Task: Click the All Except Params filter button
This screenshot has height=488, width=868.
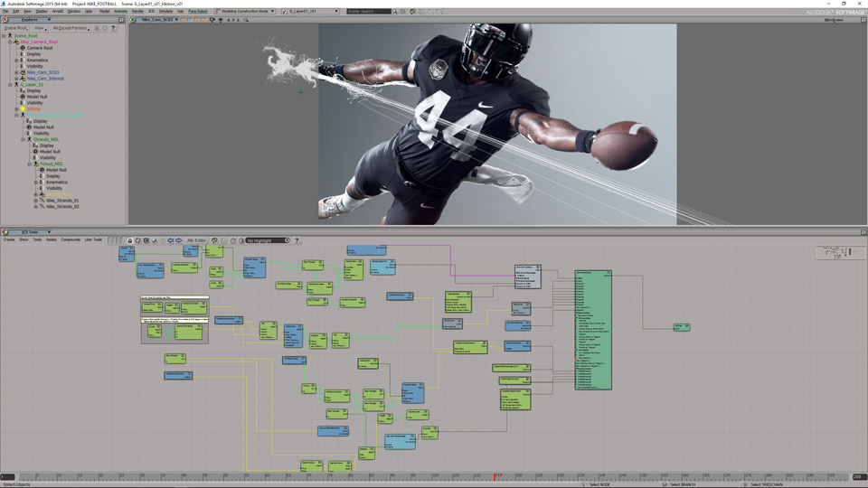Action: pyautogui.click(x=71, y=28)
